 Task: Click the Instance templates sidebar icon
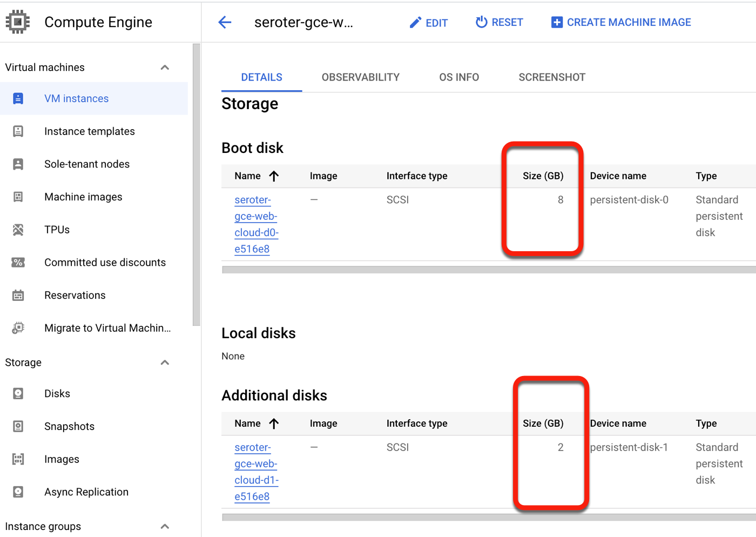[18, 131]
